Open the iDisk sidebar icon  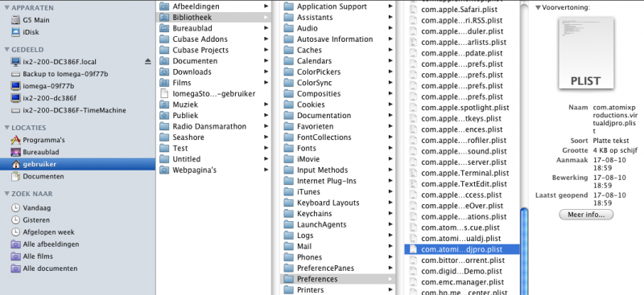[15, 32]
